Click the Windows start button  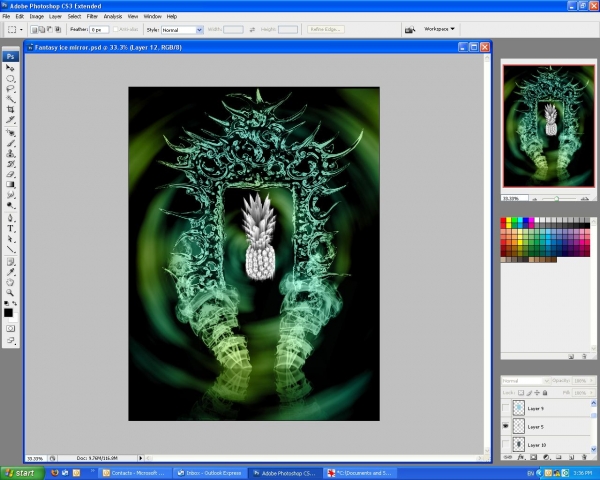(x=22, y=473)
